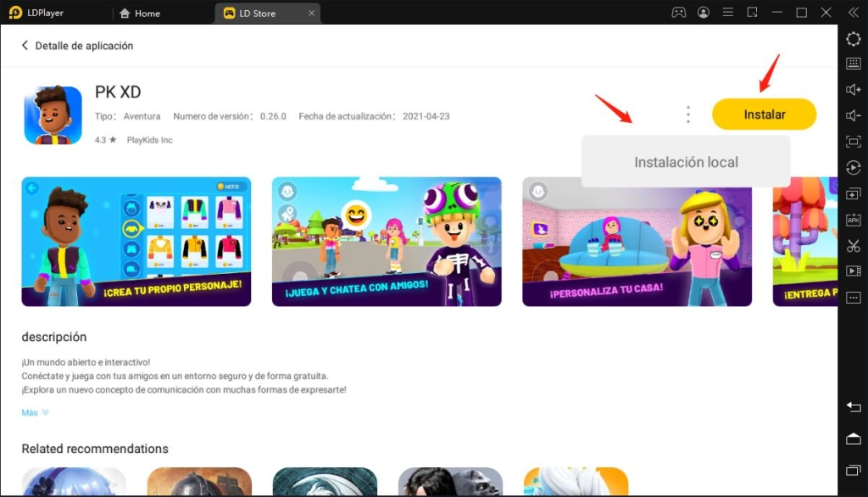The image size is (868, 497).
Task: Open the gamepad icon in the title bar
Action: [x=679, y=12]
